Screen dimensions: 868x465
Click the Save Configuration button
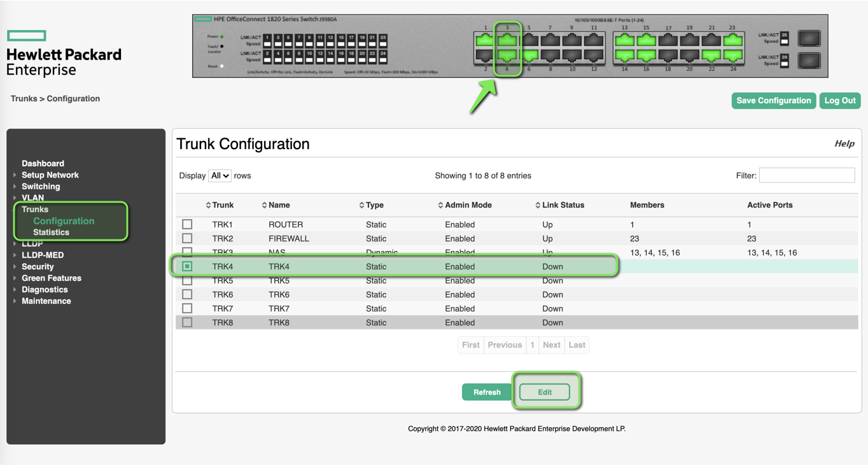[773, 101]
